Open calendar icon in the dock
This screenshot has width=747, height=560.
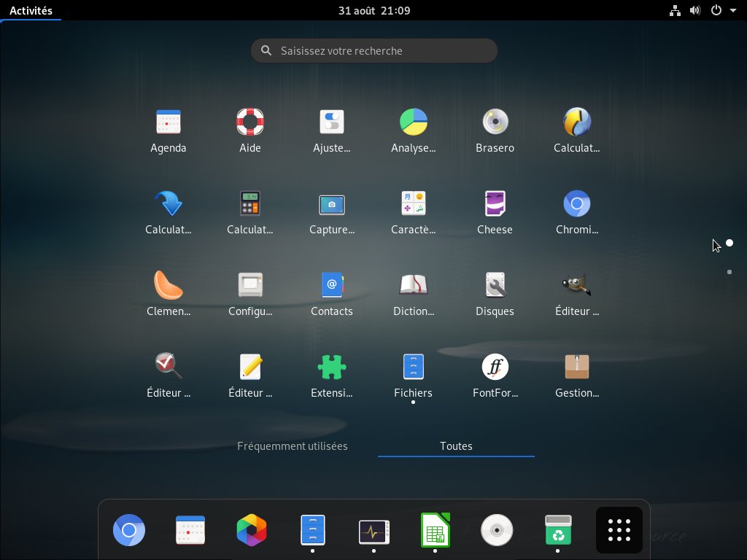pyautogui.click(x=190, y=530)
